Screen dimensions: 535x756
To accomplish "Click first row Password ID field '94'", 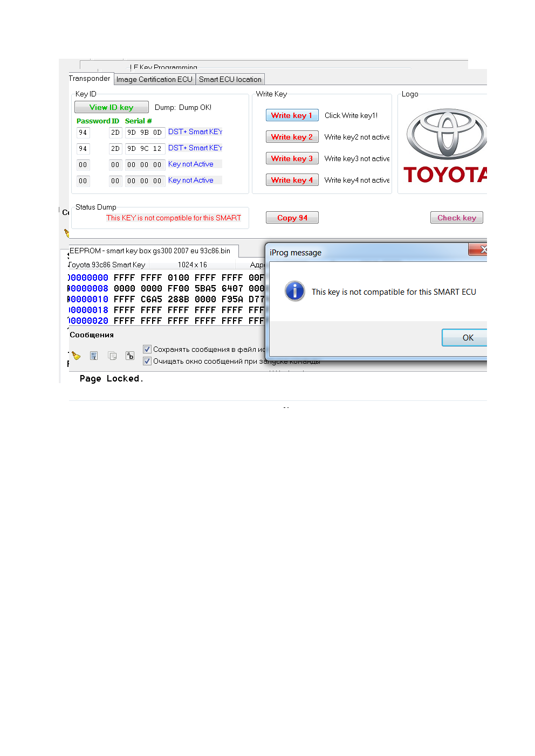I will pyautogui.click(x=83, y=133).
